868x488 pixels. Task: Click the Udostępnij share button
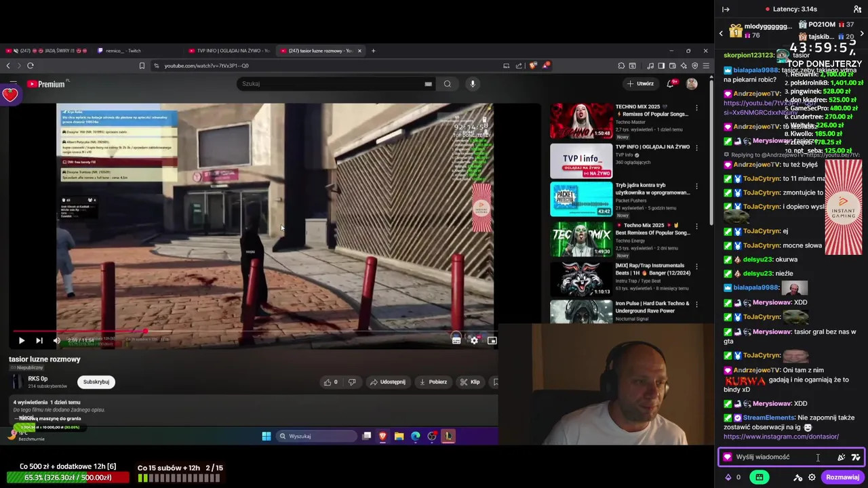tap(388, 382)
